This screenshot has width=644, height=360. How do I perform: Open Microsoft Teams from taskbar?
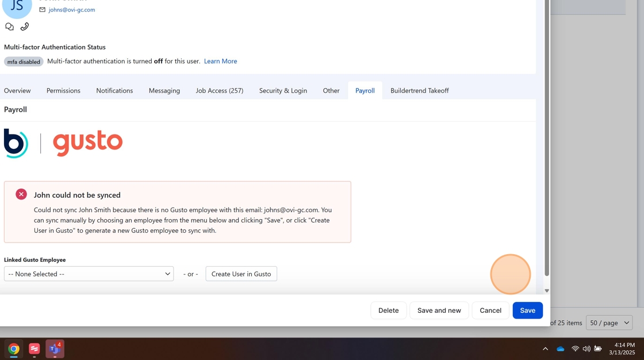[x=55, y=349]
